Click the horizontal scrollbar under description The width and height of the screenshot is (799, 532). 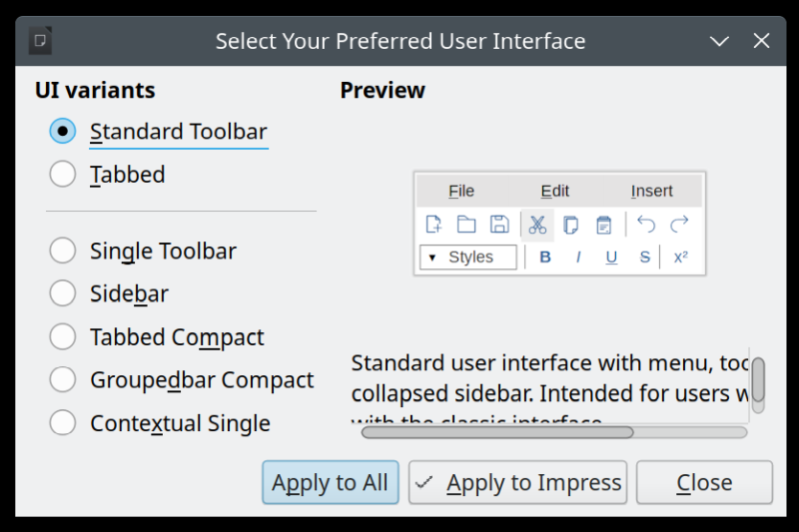click(x=497, y=432)
